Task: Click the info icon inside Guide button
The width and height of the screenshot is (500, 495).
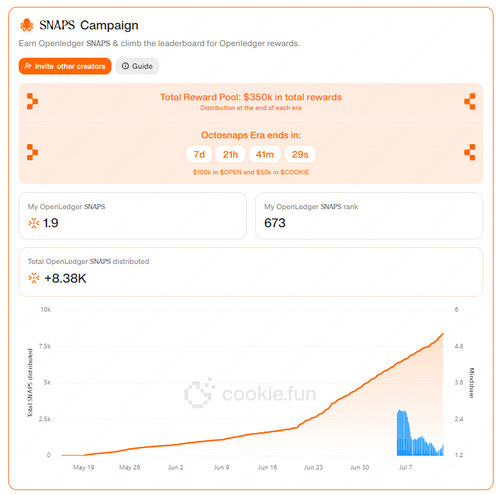Action: [125, 66]
